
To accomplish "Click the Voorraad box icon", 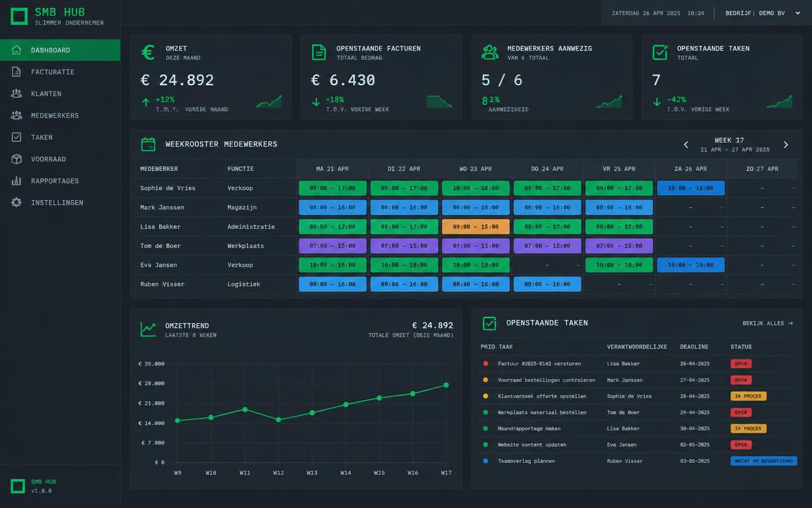I will point(16,159).
